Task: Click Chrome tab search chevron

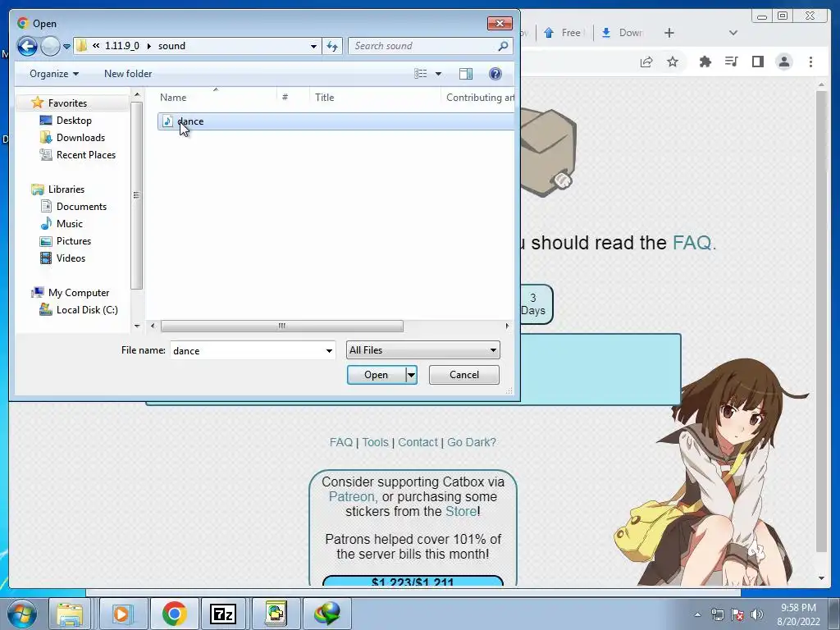Action: tap(733, 33)
